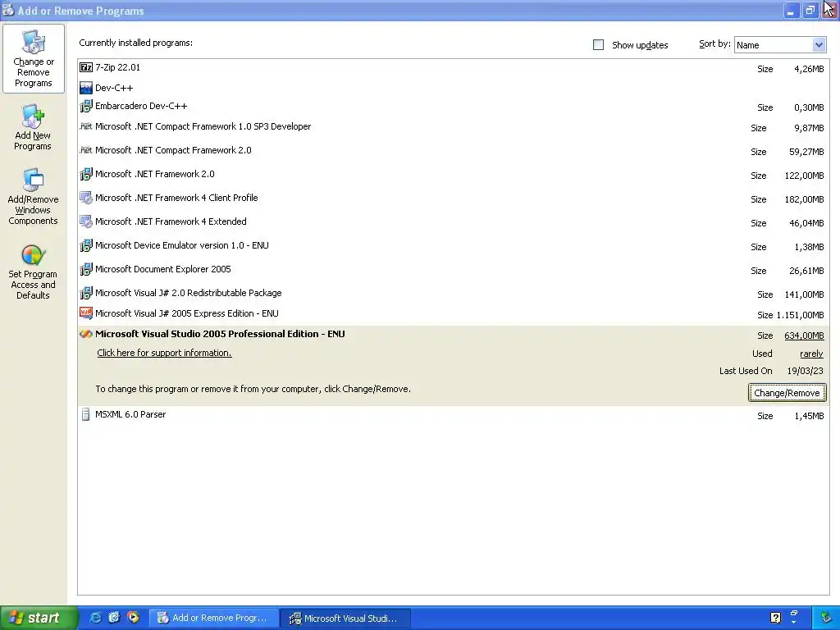Click the .NET Framework 2.0 icon
The height and width of the screenshot is (630, 840).
[x=85, y=174]
